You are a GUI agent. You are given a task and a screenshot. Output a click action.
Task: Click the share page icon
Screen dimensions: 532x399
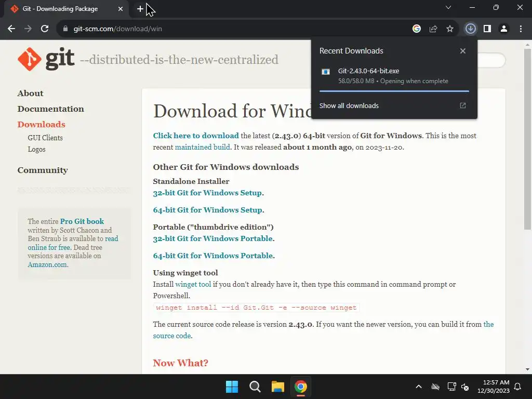tap(433, 29)
